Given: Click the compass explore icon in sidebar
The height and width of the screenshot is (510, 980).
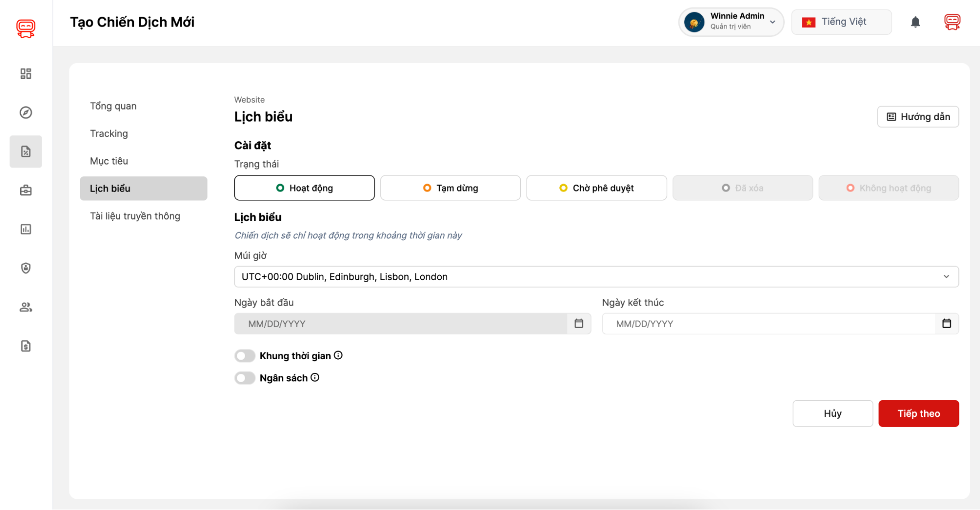Looking at the screenshot, I should [x=25, y=113].
